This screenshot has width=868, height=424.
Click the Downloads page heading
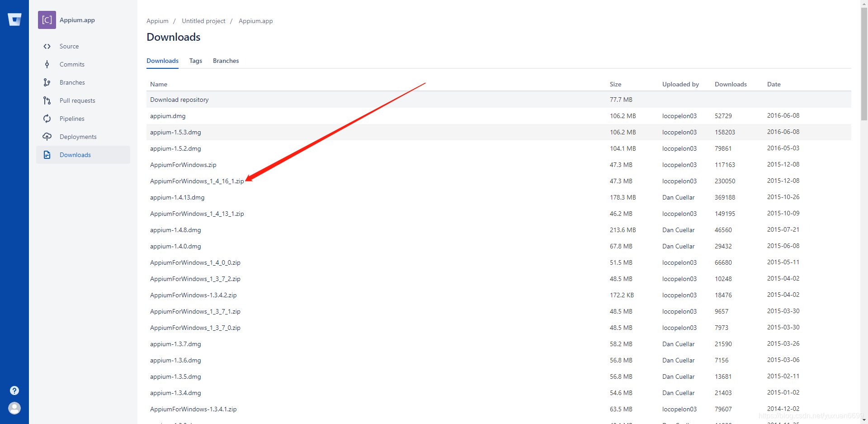click(x=174, y=37)
